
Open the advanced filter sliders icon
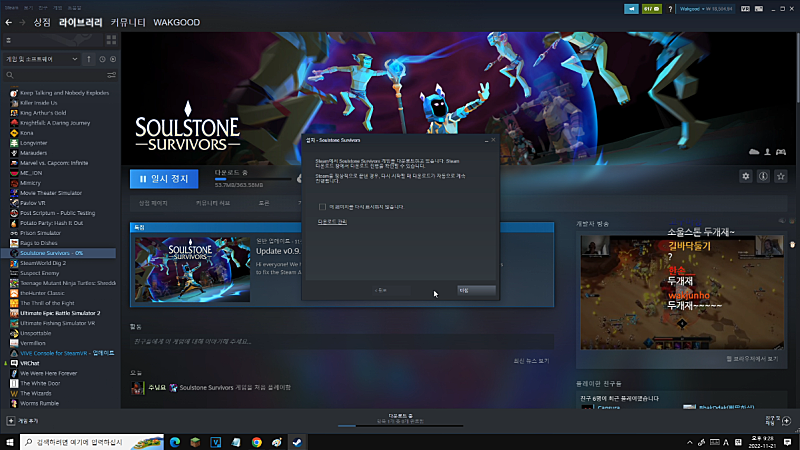coord(111,75)
